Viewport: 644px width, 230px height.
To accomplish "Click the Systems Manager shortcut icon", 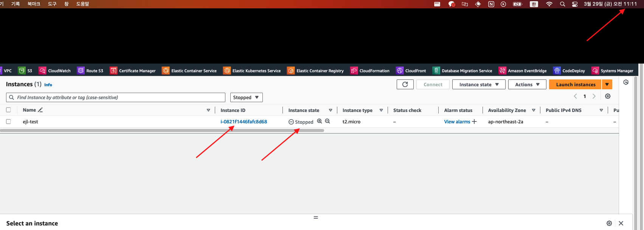I will pos(595,71).
